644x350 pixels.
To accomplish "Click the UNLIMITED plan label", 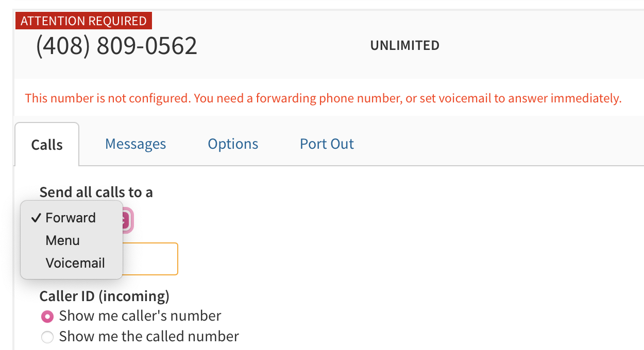I will (404, 46).
